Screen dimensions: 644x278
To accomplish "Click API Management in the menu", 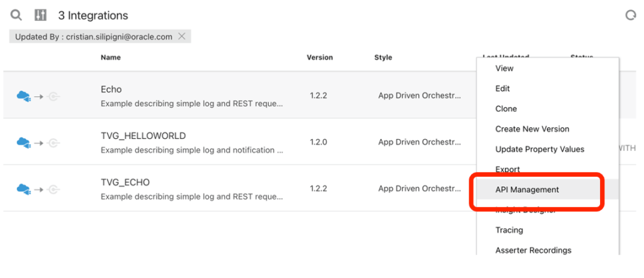I will click(527, 189).
